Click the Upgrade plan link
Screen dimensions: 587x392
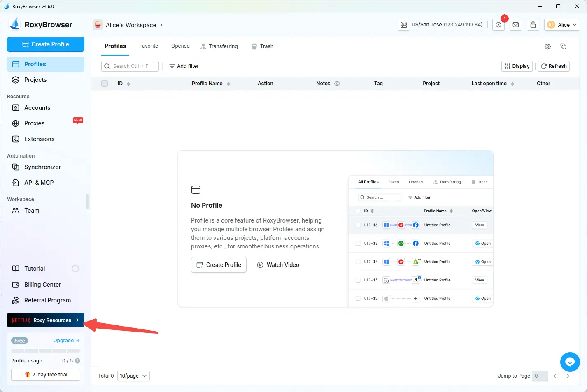point(66,341)
